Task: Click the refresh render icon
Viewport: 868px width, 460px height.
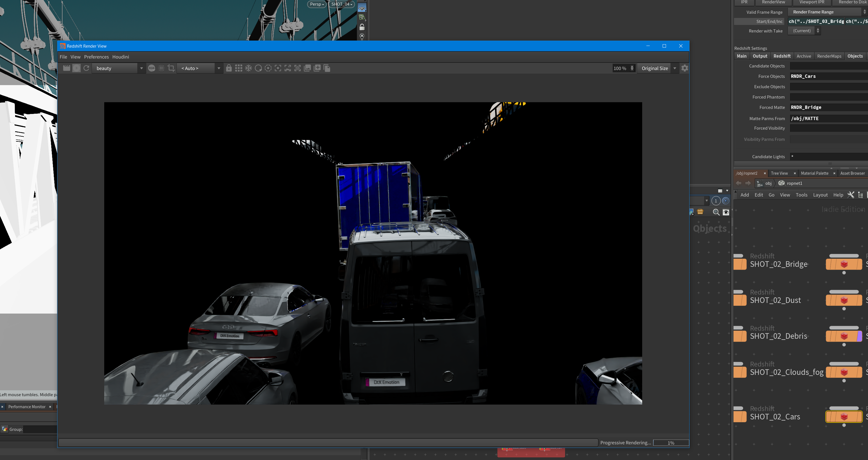Action: pyautogui.click(x=86, y=68)
